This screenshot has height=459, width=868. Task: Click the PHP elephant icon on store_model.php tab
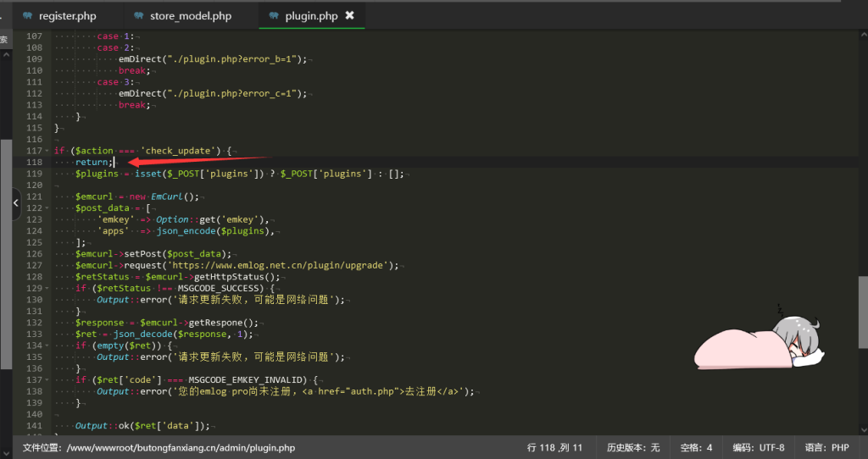point(139,16)
